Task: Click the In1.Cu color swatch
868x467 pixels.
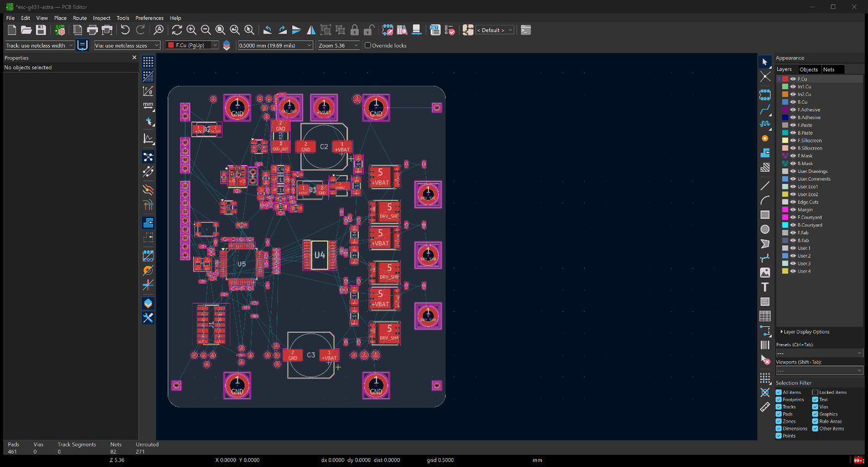Action: pyautogui.click(x=785, y=87)
